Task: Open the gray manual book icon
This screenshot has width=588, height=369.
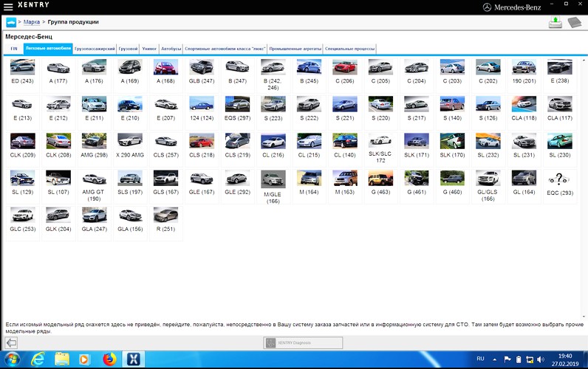Action: click(574, 22)
